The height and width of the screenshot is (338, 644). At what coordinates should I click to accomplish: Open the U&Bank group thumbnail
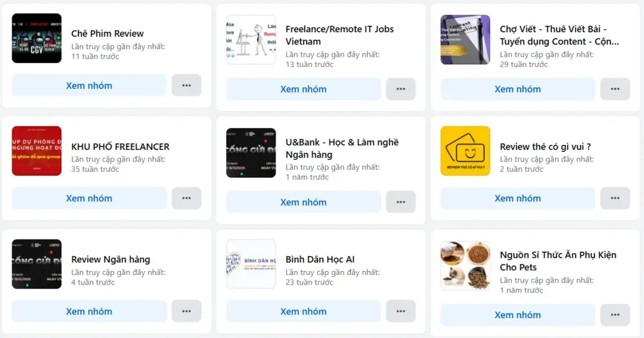click(251, 153)
